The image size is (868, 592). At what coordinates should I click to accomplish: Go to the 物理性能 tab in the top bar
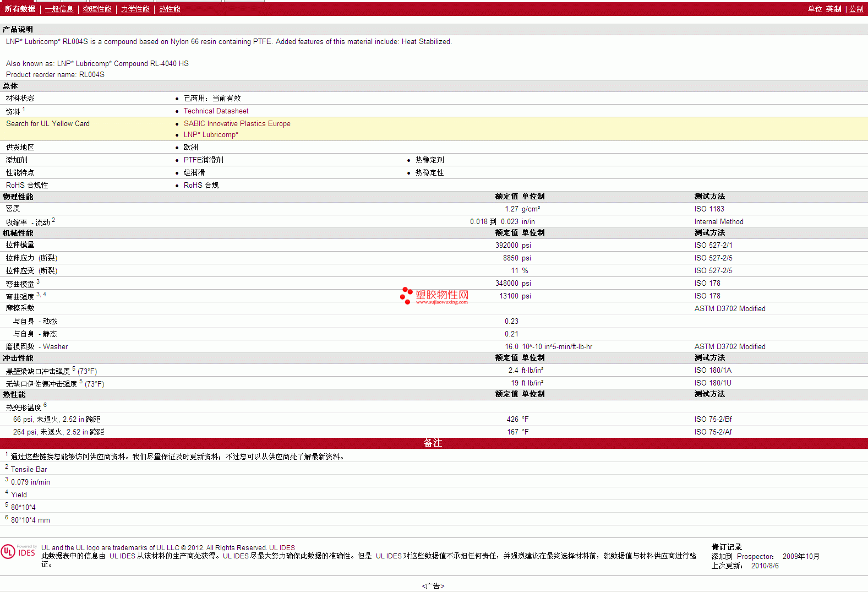tap(97, 9)
